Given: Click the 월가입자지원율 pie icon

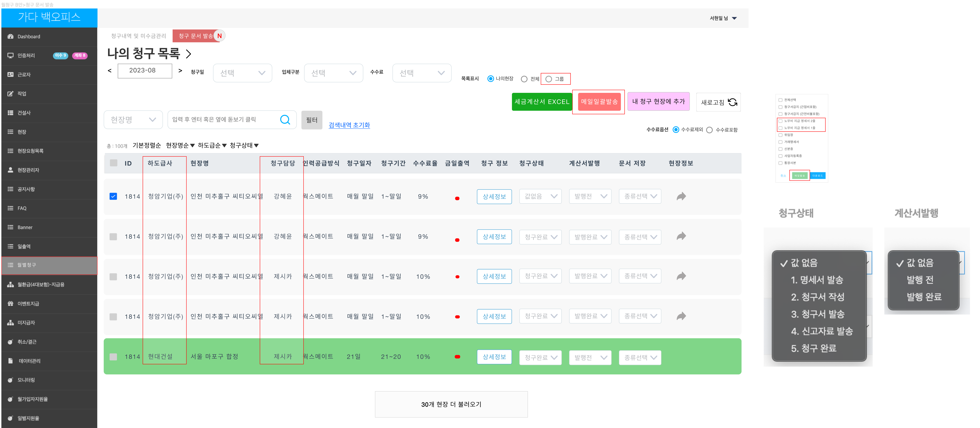Looking at the screenshot, I should coord(11,399).
